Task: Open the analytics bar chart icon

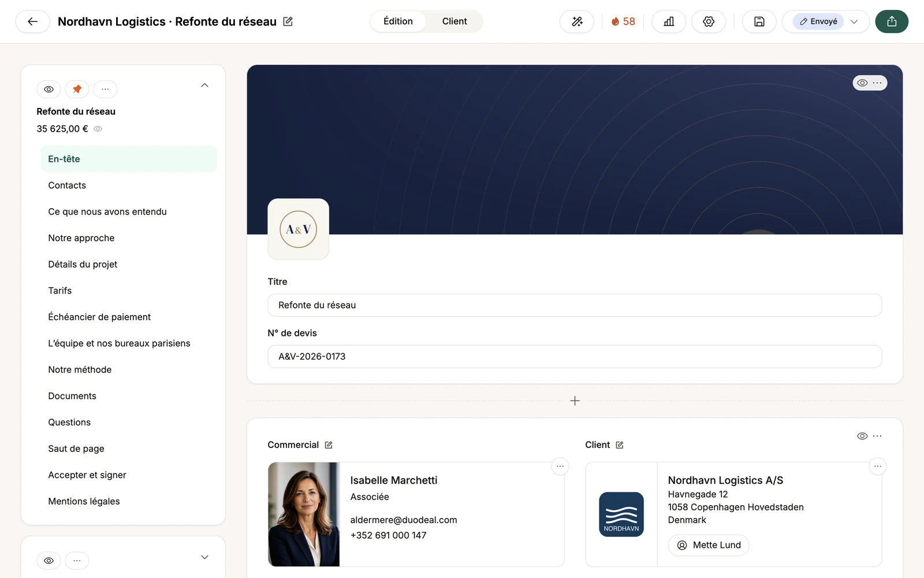Action: click(669, 21)
